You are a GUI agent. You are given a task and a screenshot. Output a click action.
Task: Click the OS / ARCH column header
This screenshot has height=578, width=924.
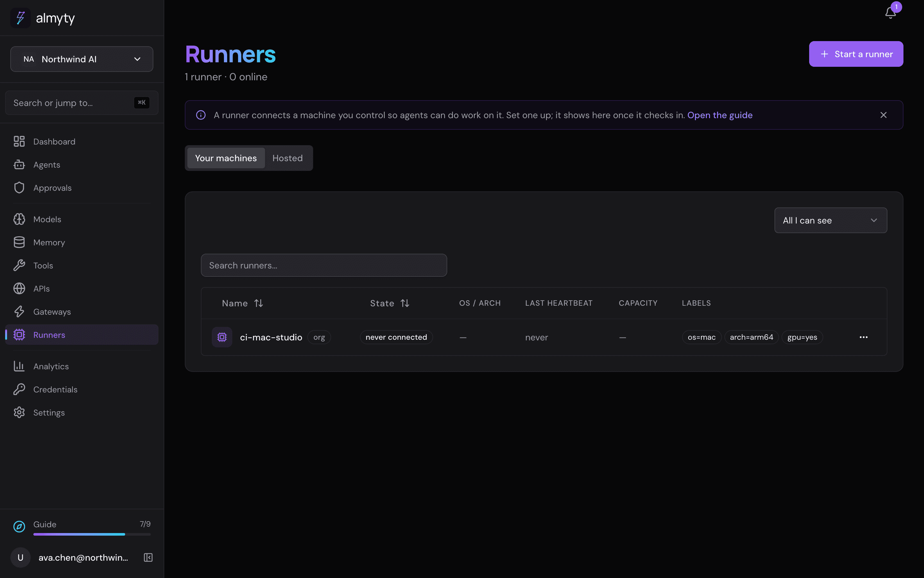coord(480,303)
